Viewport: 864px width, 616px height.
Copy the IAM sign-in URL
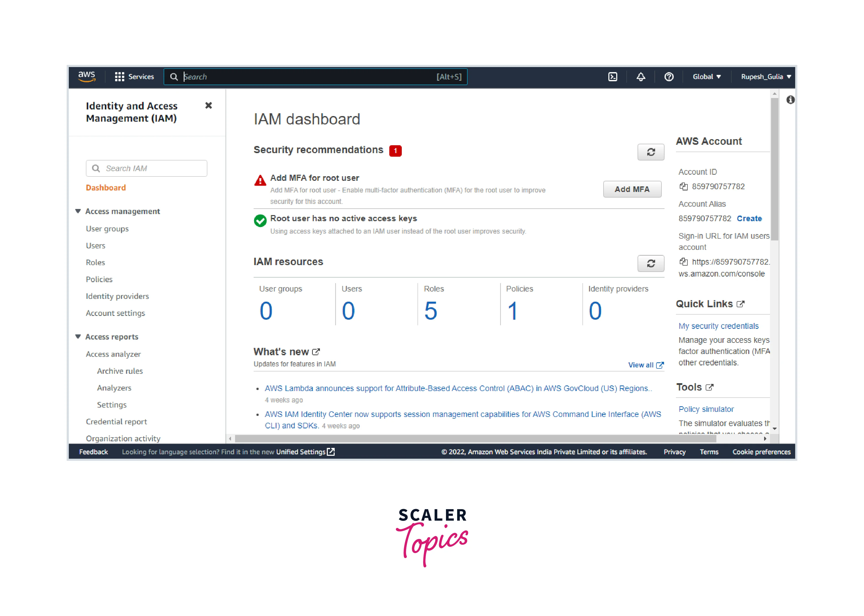[683, 261]
